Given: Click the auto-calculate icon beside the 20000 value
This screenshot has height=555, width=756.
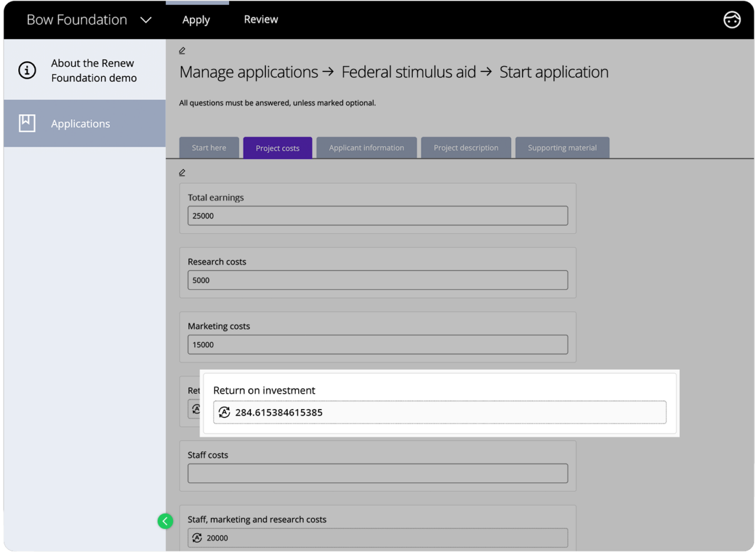Looking at the screenshot, I should [x=197, y=538].
